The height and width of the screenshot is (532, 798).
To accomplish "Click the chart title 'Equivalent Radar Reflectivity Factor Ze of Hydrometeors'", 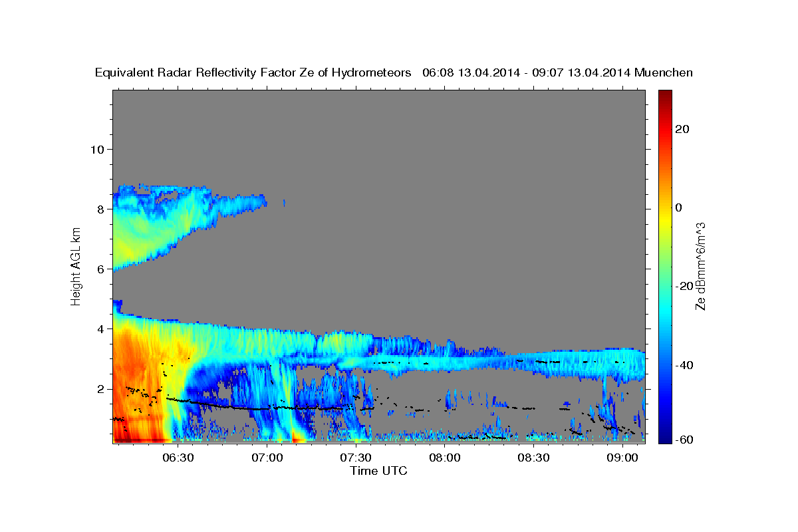I will pyautogui.click(x=253, y=72).
